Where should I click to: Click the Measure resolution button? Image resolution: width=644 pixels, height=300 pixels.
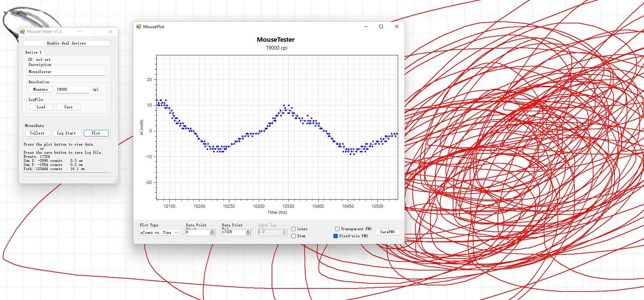click(40, 89)
